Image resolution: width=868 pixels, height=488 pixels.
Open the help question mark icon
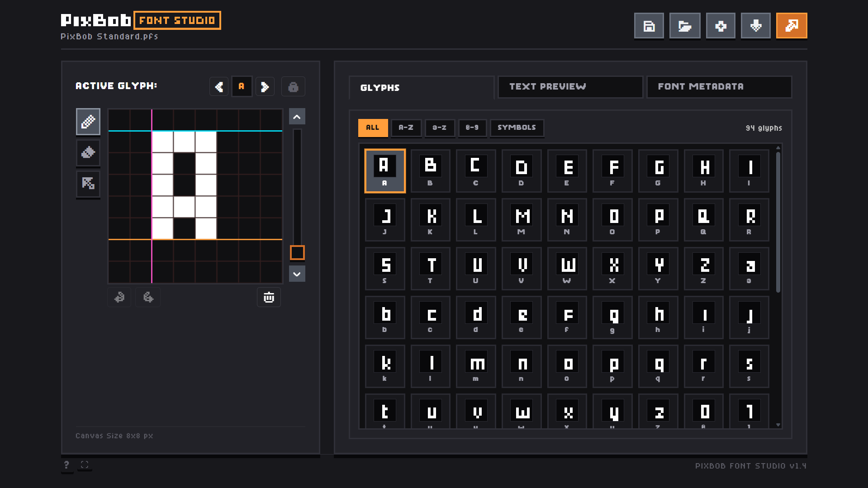coord(67,465)
